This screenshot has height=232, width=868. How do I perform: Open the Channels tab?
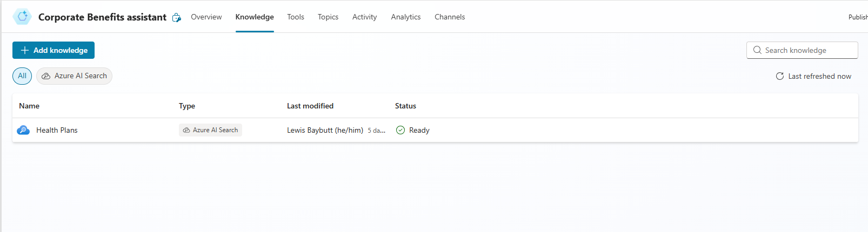tap(450, 17)
